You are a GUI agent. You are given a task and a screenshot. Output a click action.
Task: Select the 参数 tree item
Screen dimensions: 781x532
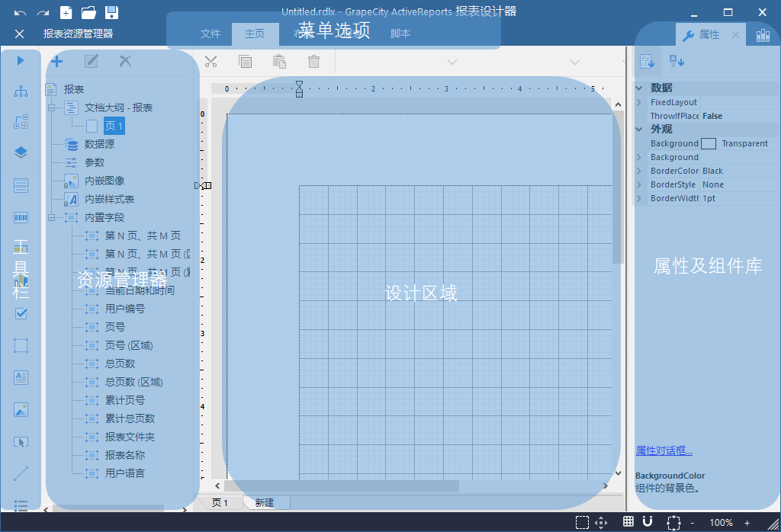[x=94, y=163]
